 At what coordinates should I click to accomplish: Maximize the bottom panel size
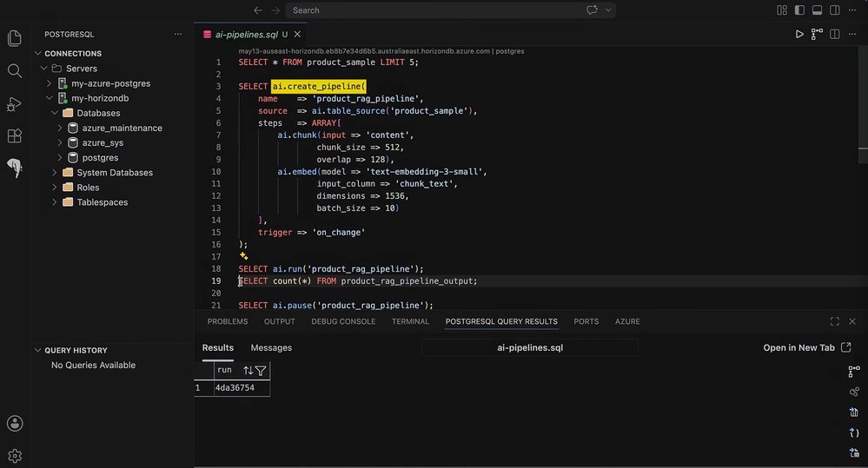tap(835, 321)
